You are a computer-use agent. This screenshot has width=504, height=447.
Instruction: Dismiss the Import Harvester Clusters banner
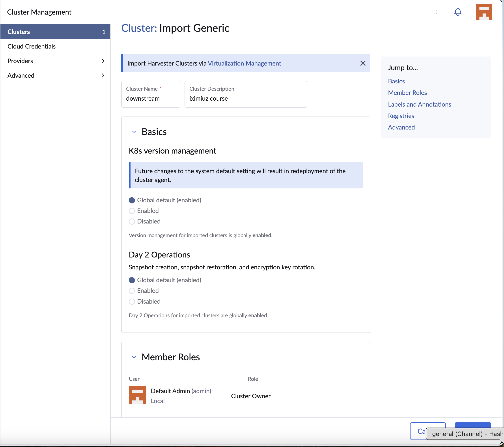[363, 63]
